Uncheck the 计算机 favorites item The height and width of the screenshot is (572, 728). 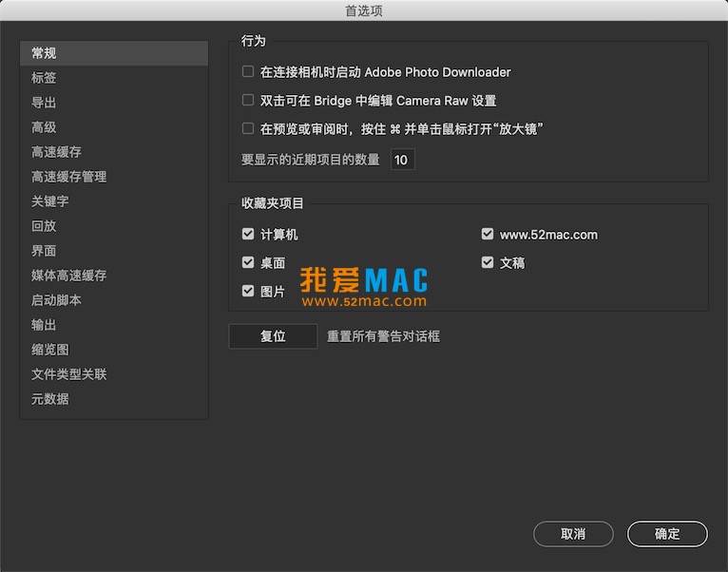pyautogui.click(x=248, y=234)
